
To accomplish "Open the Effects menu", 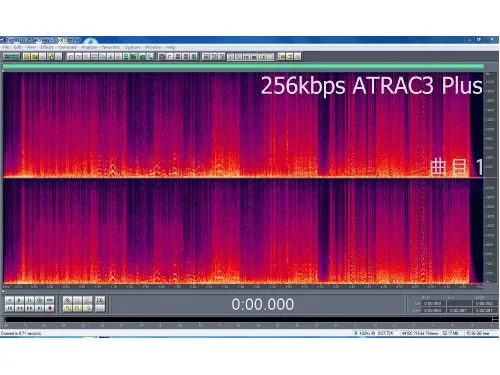I will [47, 47].
